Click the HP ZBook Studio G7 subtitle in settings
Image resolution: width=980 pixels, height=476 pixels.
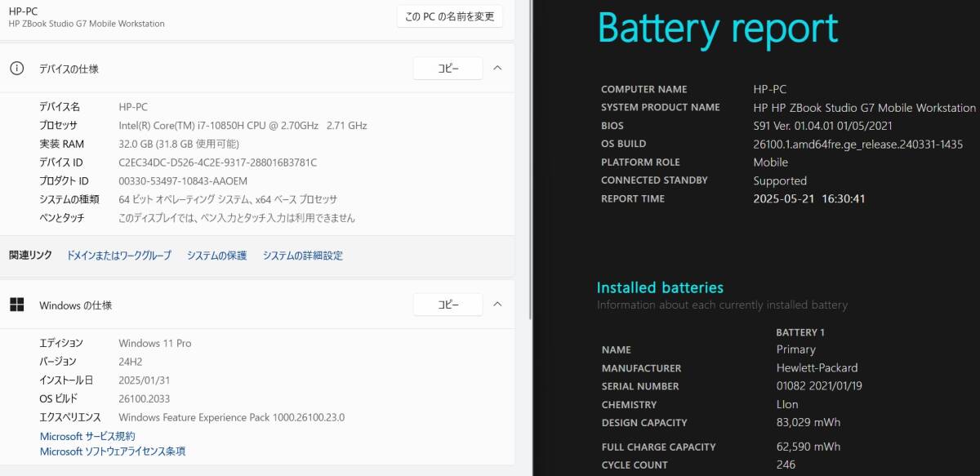click(87, 24)
